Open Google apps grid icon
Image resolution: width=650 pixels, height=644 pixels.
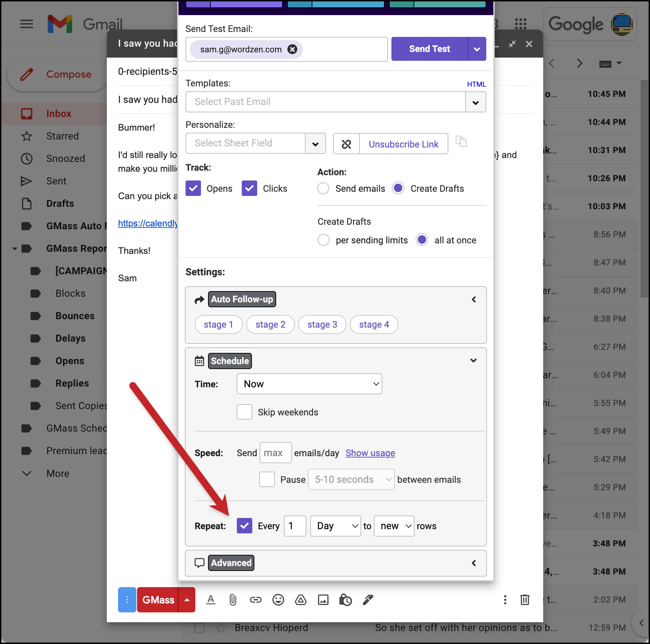click(520, 24)
